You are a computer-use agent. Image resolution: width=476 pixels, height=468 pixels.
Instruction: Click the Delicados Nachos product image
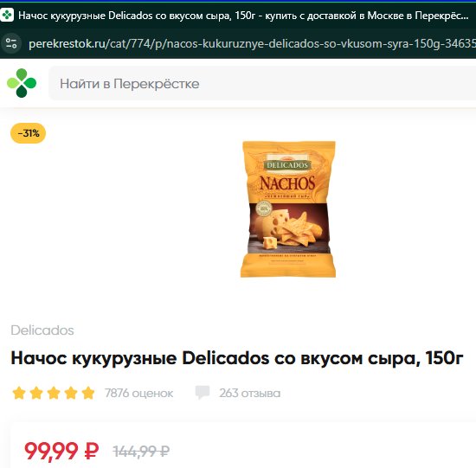(x=288, y=208)
